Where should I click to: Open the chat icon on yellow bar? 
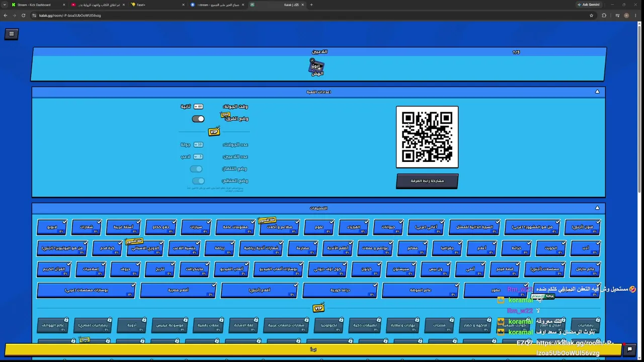pos(629,349)
